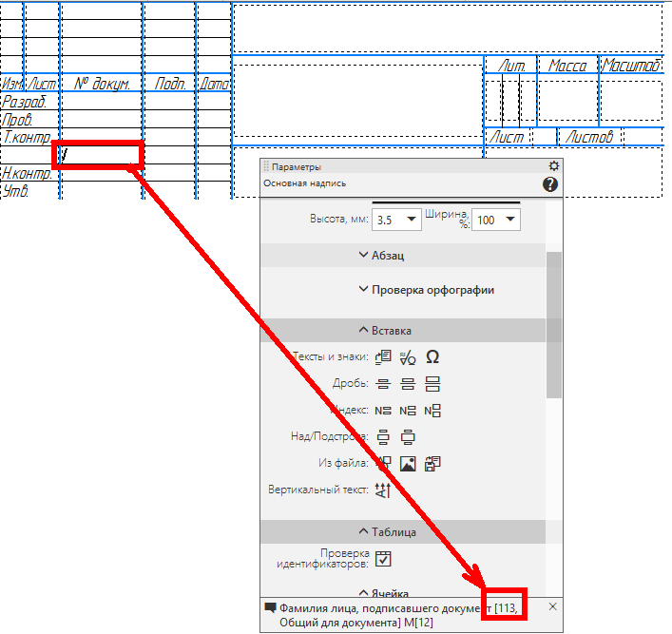This screenshot has height=634, width=672.
Task: Insert the first index type in 'Индекс' row
Action: click(383, 411)
